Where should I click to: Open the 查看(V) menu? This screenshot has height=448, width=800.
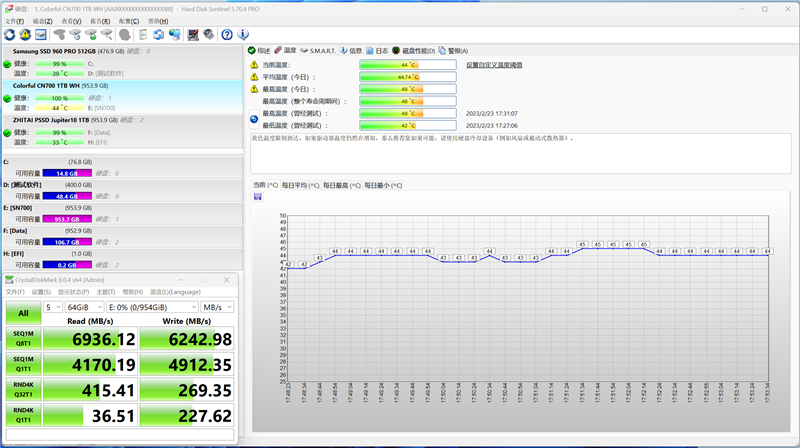(71, 21)
